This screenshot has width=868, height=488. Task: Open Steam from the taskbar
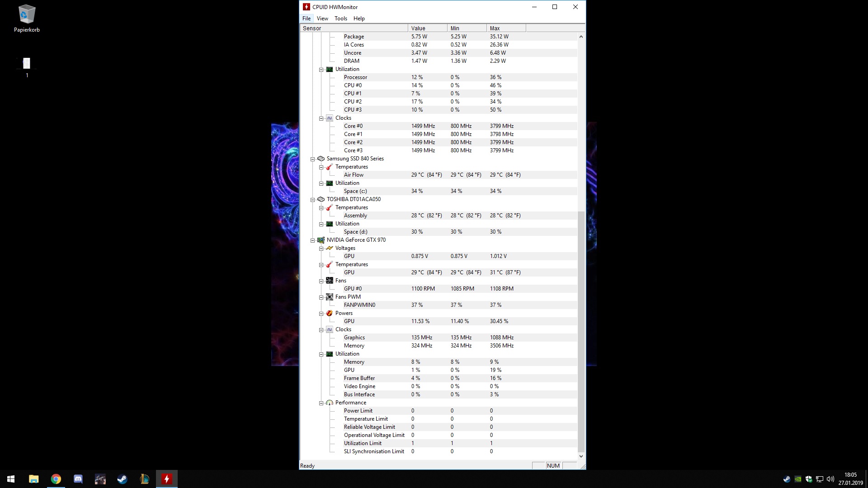[x=123, y=479]
